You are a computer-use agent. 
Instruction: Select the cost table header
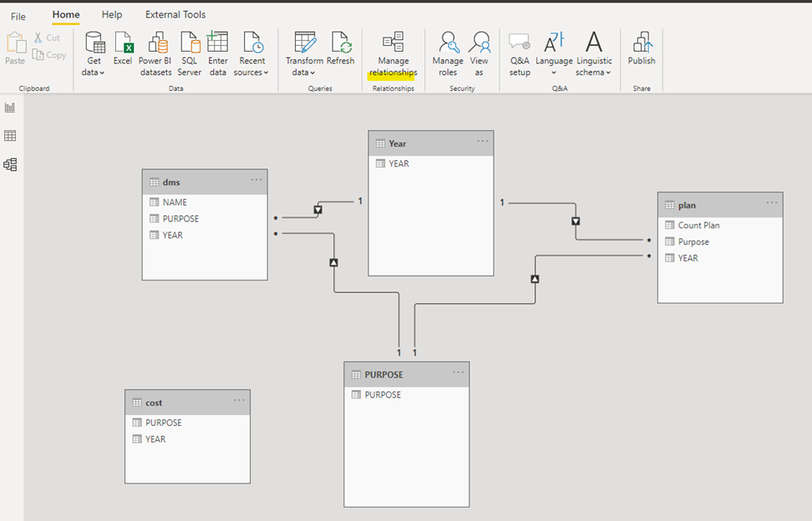coord(188,403)
